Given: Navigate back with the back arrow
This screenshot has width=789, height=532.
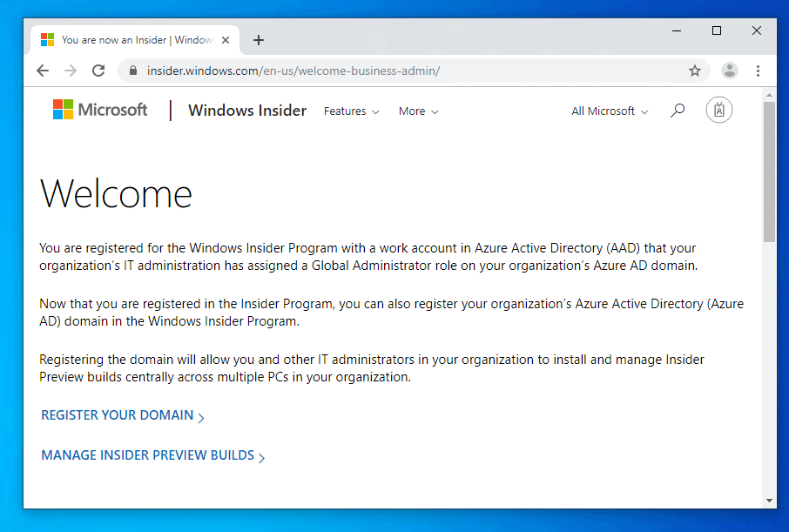Looking at the screenshot, I should [43, 71].
